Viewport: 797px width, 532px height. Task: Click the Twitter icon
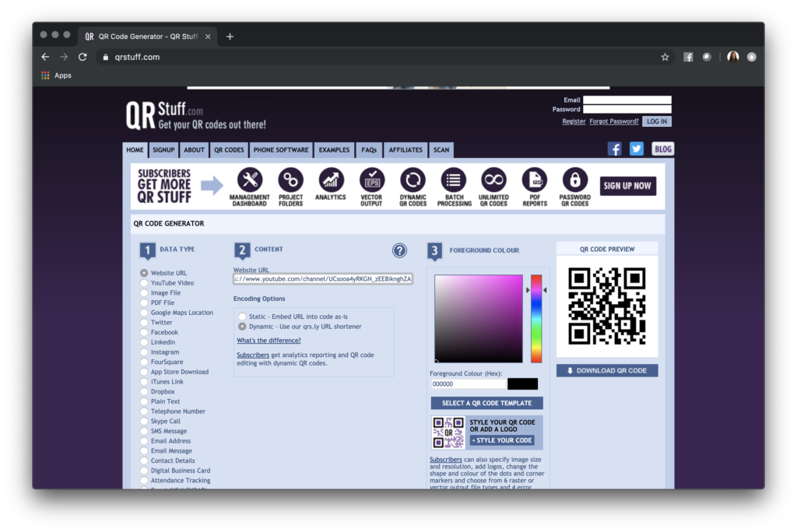pos(637,148)
